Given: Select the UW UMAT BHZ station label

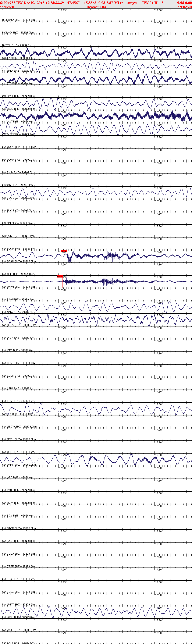Looking at the screenshot, I should 19,605.
